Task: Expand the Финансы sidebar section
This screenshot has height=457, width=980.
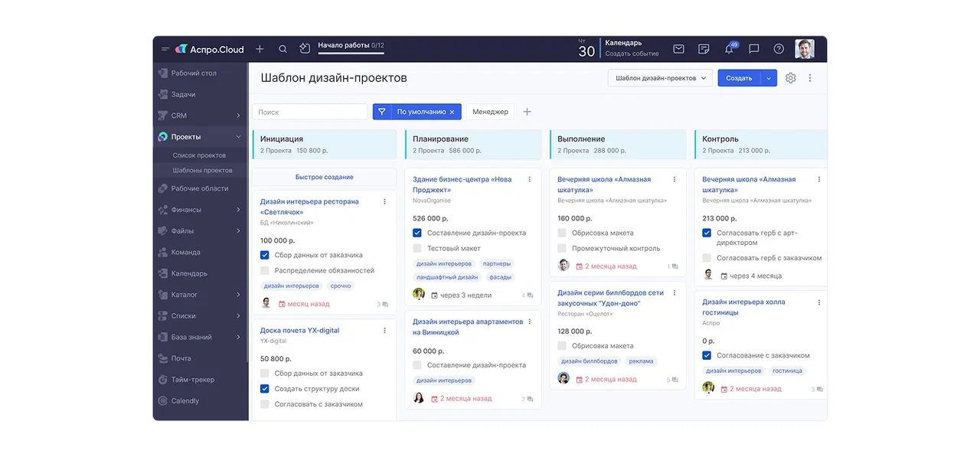Action: pos(238,210)
